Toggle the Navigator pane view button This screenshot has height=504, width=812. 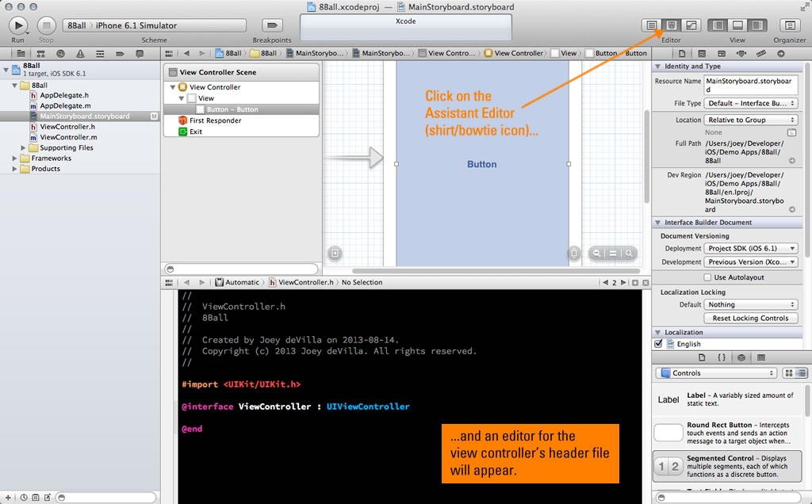(x=718, y=25)
